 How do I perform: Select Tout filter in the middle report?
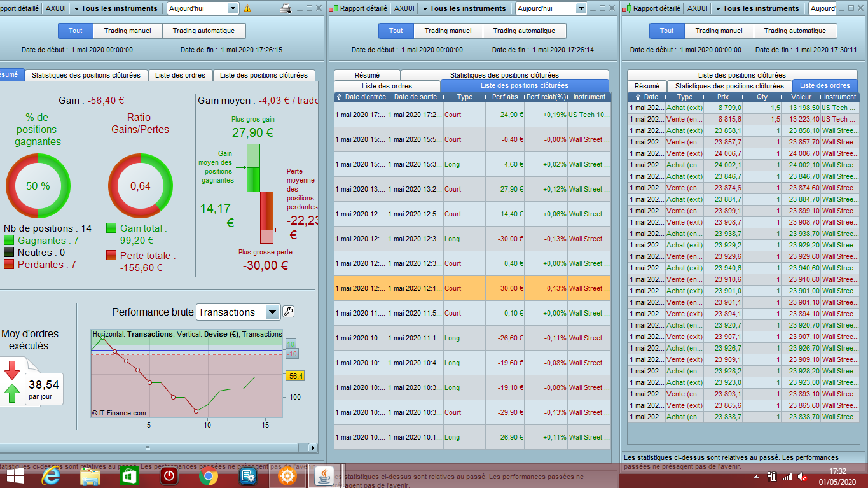396,31
